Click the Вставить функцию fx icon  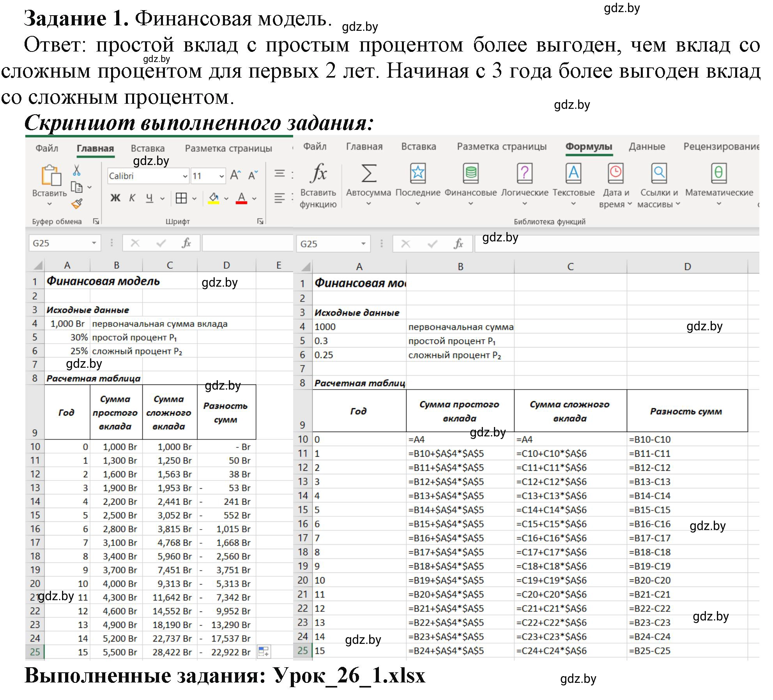[318, 173]
